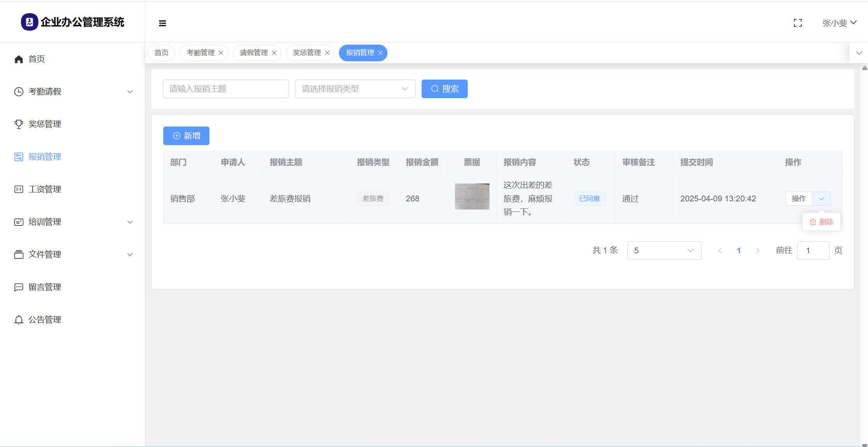
Task: Open 奖惩管理 in the sidebar
Action: 45,124
